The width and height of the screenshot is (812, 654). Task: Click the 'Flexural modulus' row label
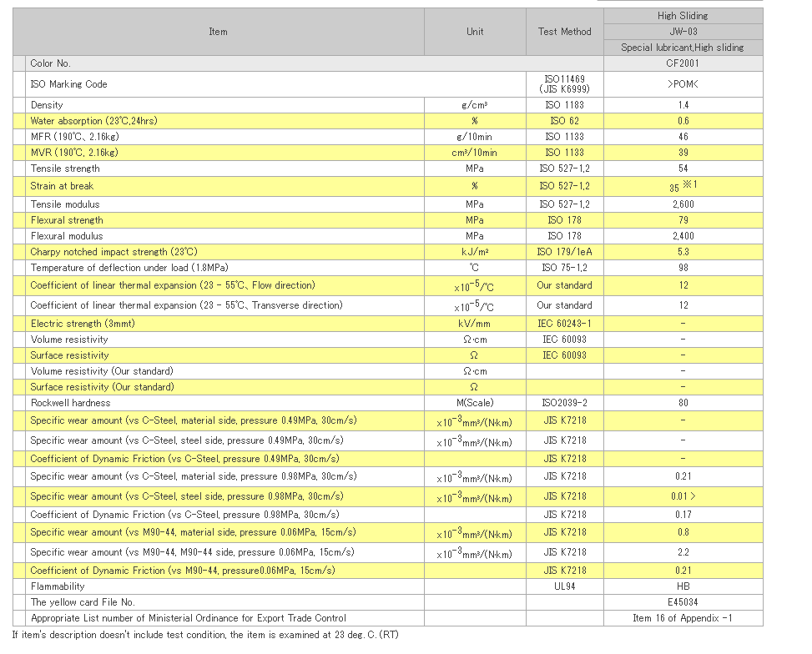click(x=67, y=236)
